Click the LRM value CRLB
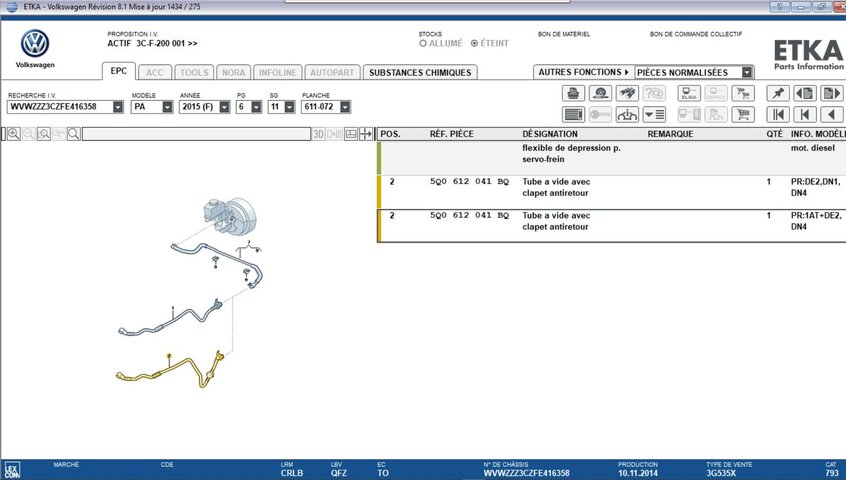This screenshot has width=846, height=480. click(x=292, y=473)
